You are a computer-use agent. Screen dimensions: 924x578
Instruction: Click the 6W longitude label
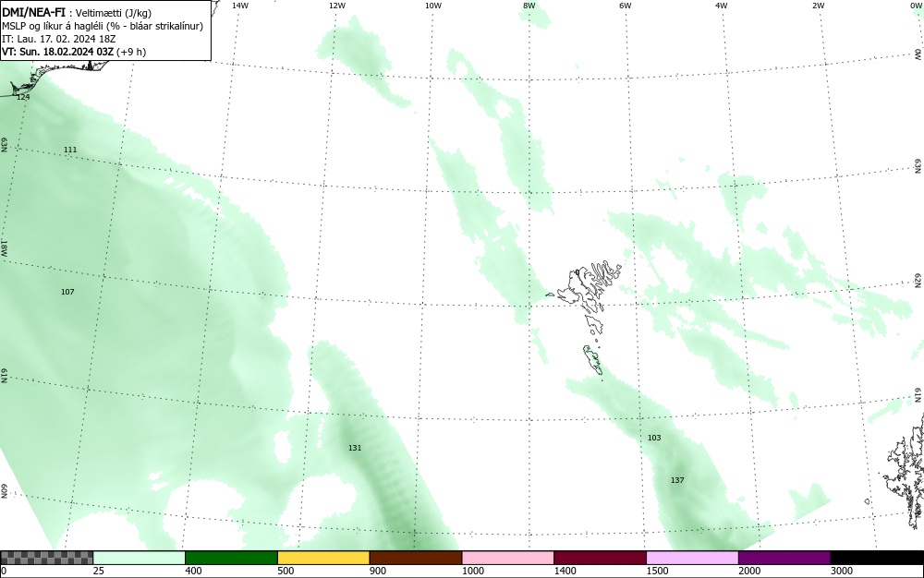(x=626, y=6)
